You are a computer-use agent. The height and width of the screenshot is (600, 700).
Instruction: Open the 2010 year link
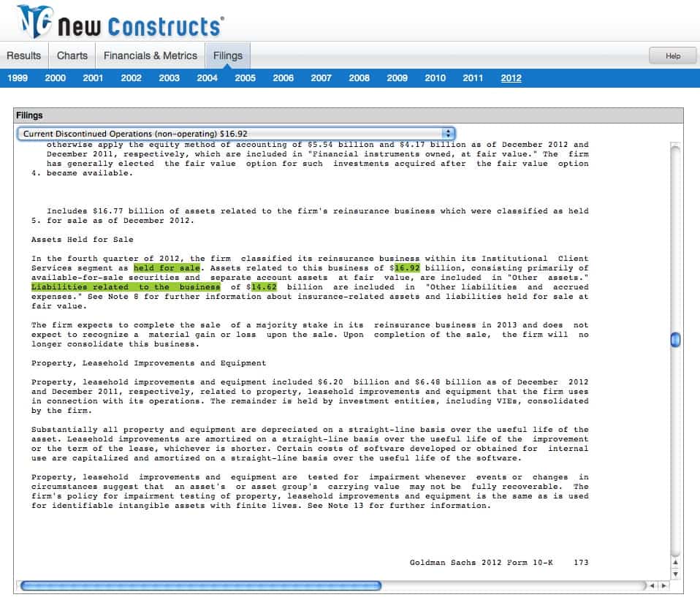(435, 78)
